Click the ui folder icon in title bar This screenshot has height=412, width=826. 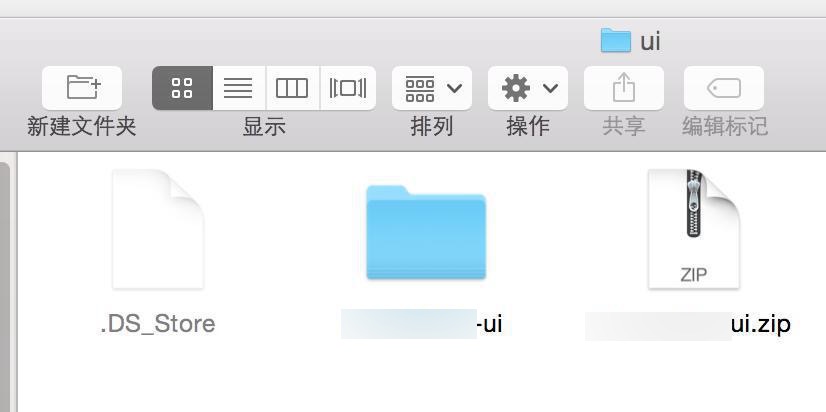point(616,41)
